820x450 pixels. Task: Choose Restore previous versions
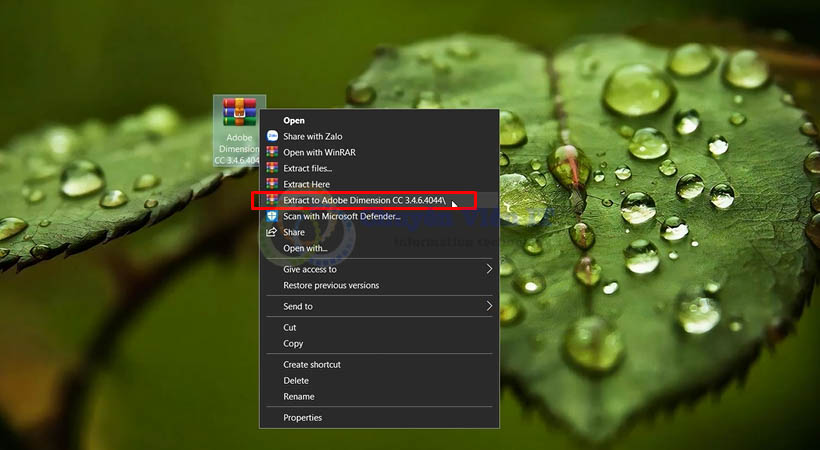coord(331,285)
